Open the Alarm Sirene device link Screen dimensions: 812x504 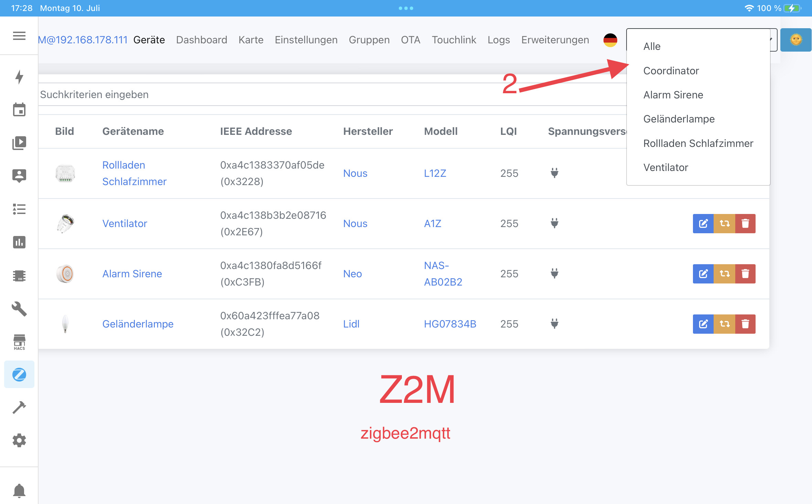tap(132, 274)
